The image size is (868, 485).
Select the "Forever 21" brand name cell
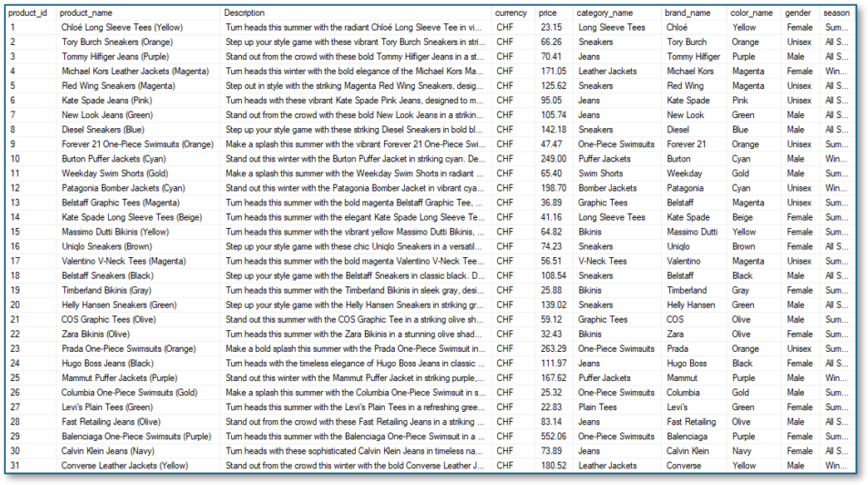pos(687,144)
